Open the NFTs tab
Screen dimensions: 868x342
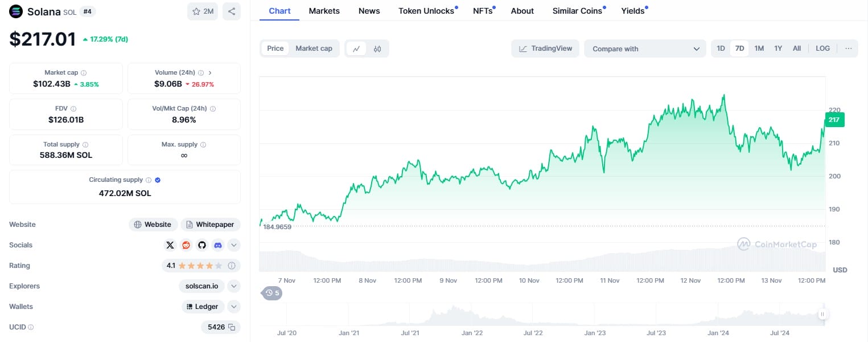point(484,11)
